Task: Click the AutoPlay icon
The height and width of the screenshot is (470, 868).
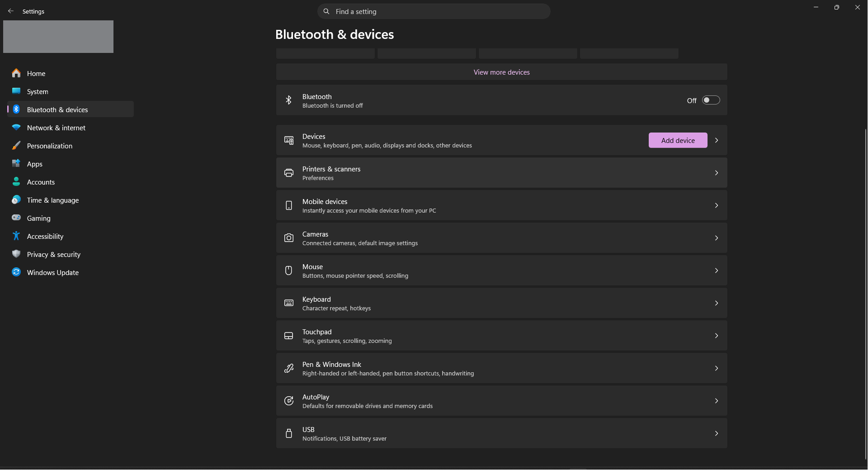Action: (288, 401)
